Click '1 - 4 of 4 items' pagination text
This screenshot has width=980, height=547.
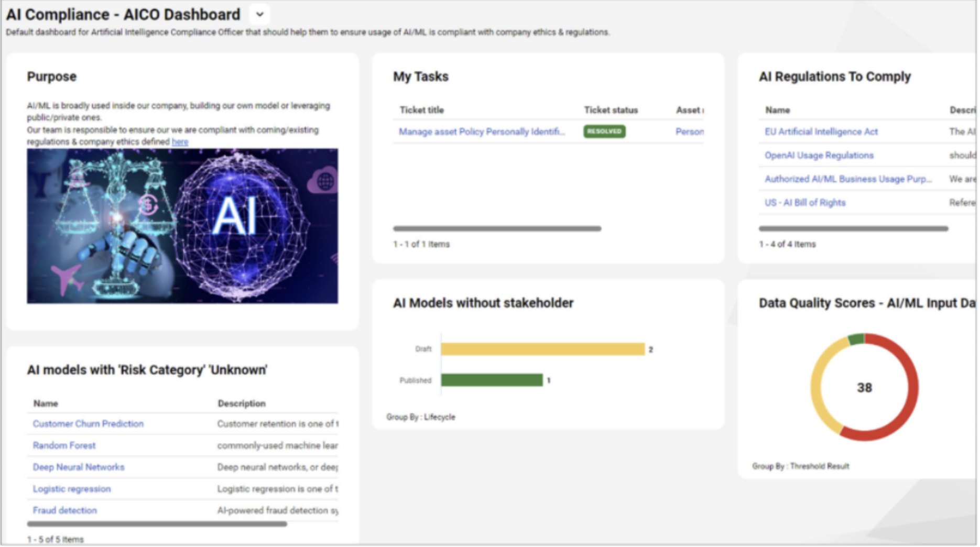(787, 244)
